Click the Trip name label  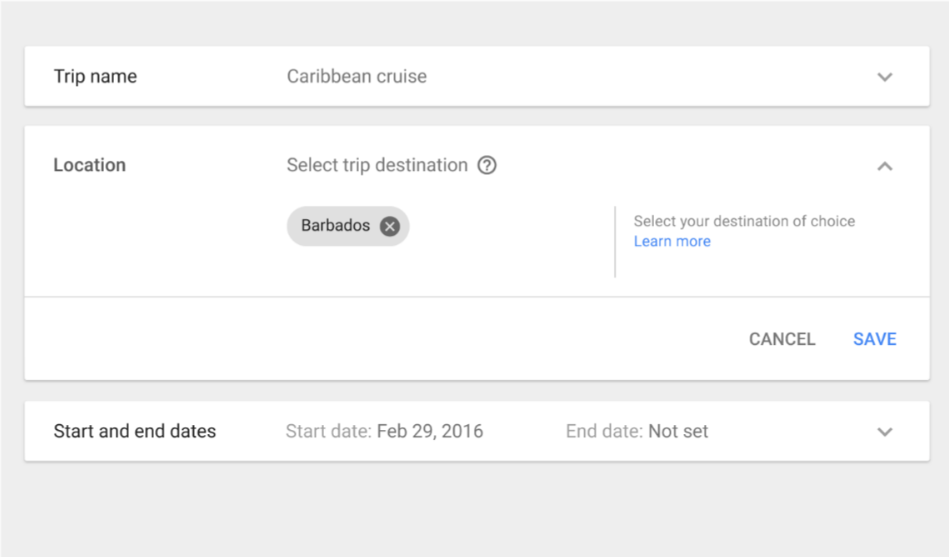click(95, 77)
